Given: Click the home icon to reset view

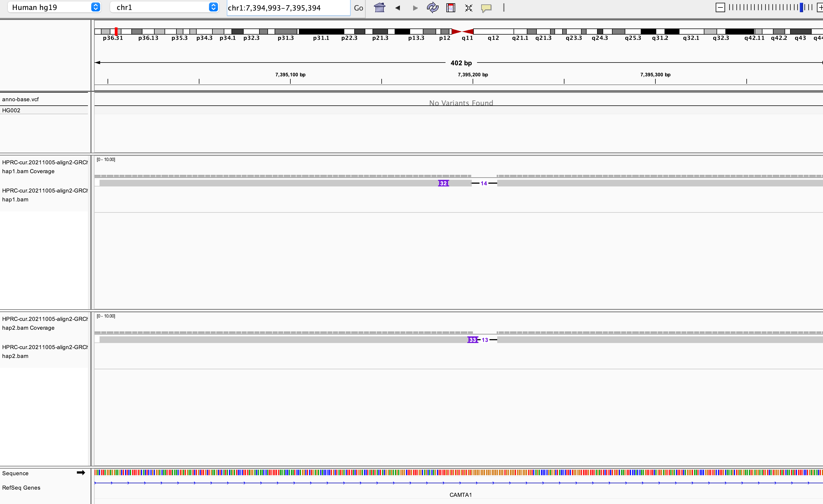Looking at the screenshot, I should pos(379,8).
